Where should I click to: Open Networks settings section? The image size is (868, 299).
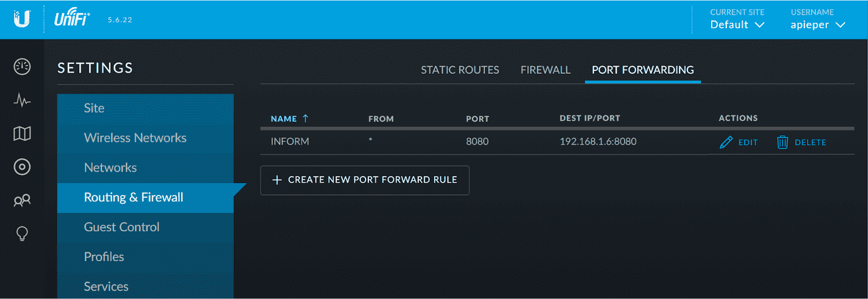pyautogui.click(x=145, y=168)
